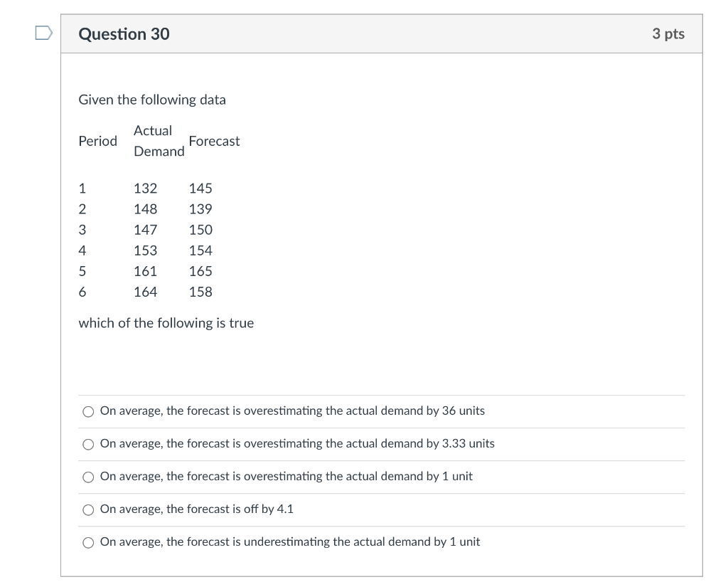Click the demand value 132 in the table

click(145, 188)
